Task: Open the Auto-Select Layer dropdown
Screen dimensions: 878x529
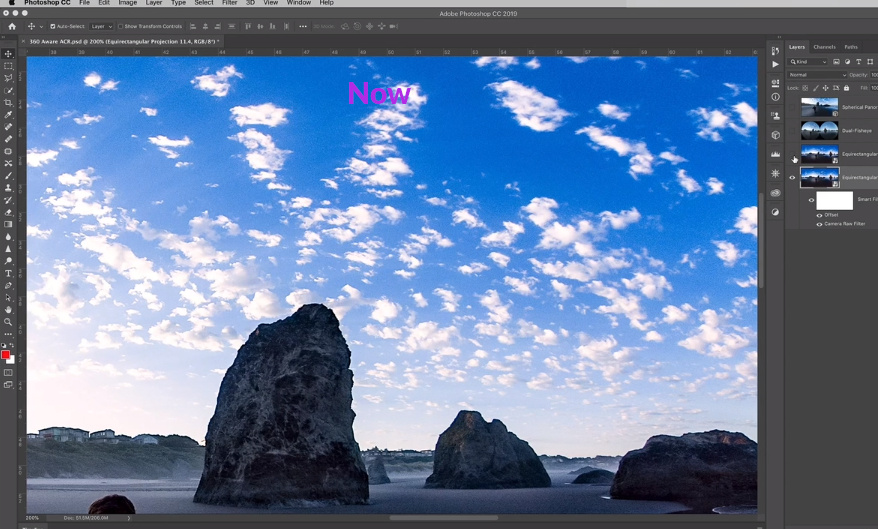Action: 102,26
